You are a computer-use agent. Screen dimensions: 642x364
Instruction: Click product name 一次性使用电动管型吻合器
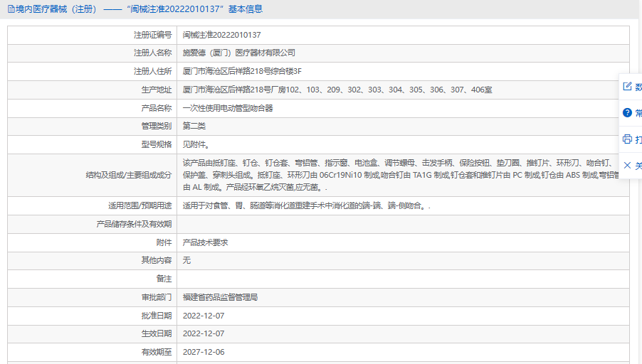click(228, 108)
